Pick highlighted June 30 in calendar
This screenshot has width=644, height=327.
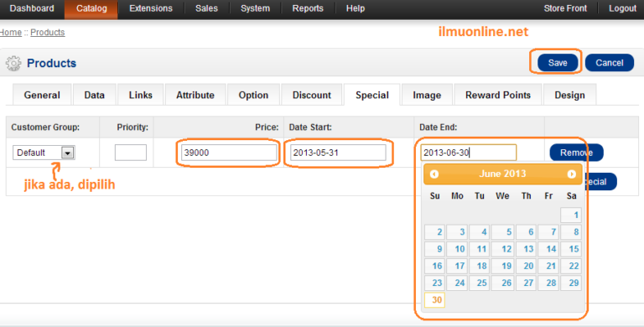coord(434,300)
